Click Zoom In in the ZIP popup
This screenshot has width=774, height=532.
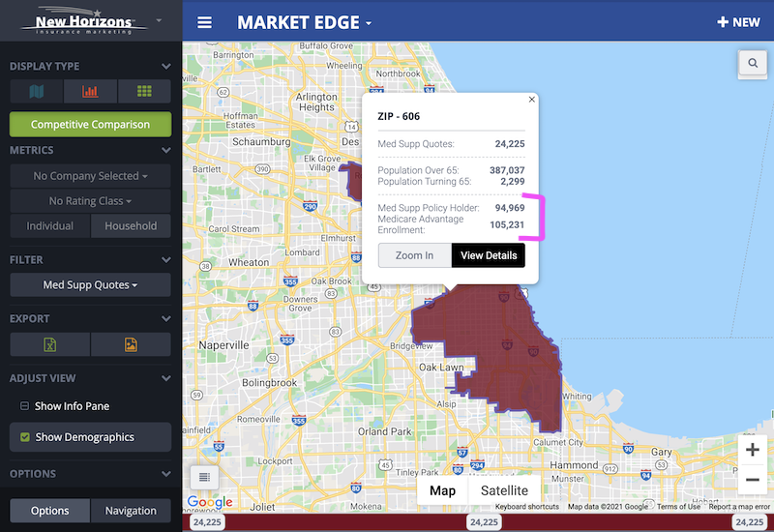pos(415,255)
